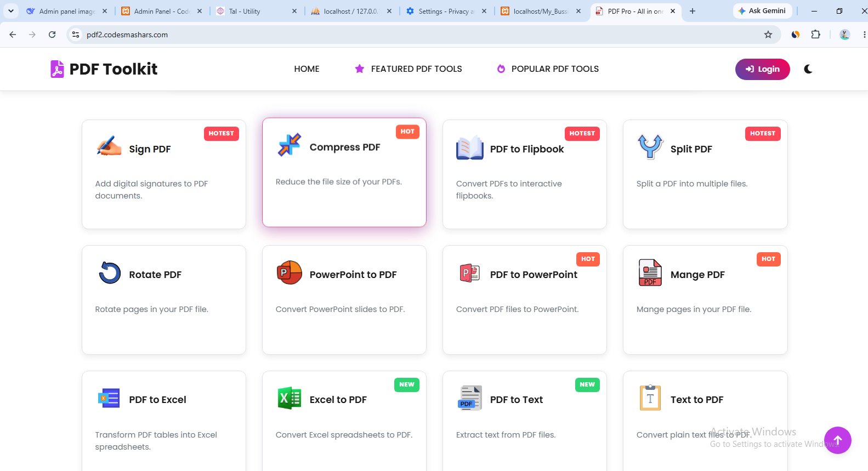Screen dimensions: 868x471
Task: Open the Chrome profile avatar
Action: [845, 35]
